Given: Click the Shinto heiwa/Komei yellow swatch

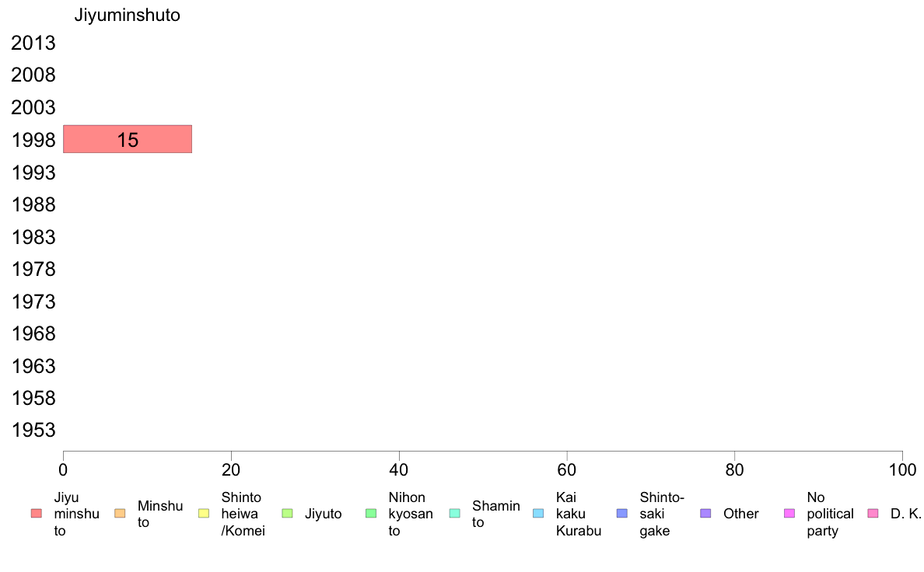Looking at the screenshot, I should coord(204,514).
